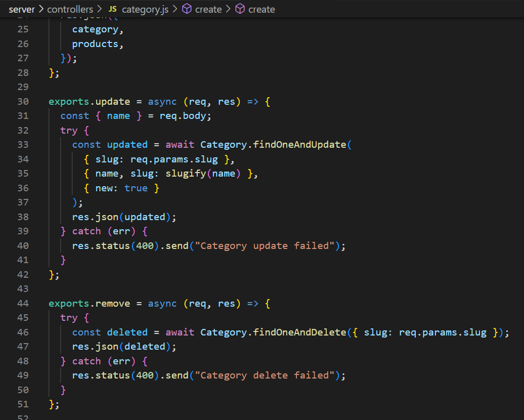Expand the chevron after the server breadcrumb

[x=41, y=9]
